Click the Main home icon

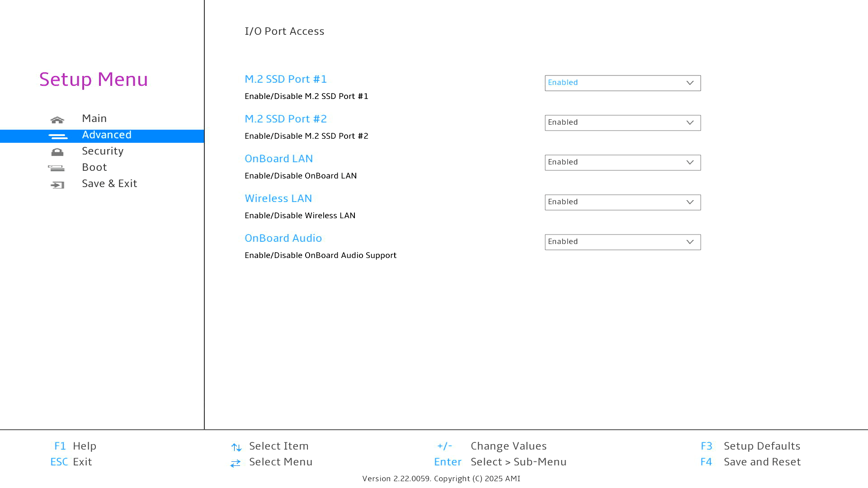[x=57, y=120]
